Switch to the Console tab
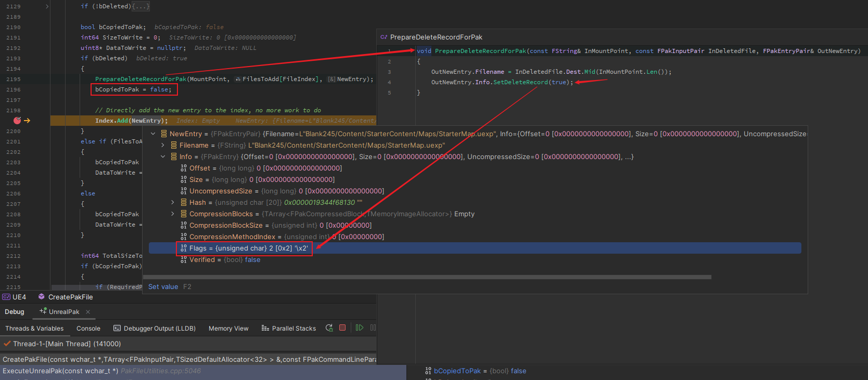This screenshot has height=380, width=868. (x=88, y=329)
